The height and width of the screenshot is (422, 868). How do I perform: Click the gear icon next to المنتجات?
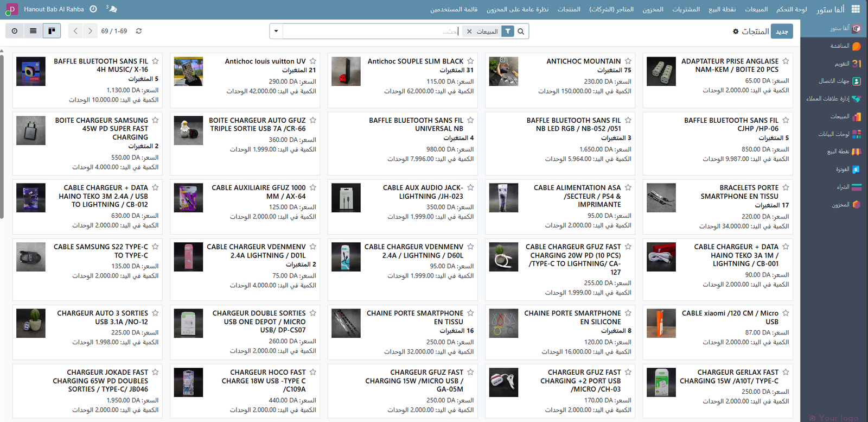coord(736,32)
